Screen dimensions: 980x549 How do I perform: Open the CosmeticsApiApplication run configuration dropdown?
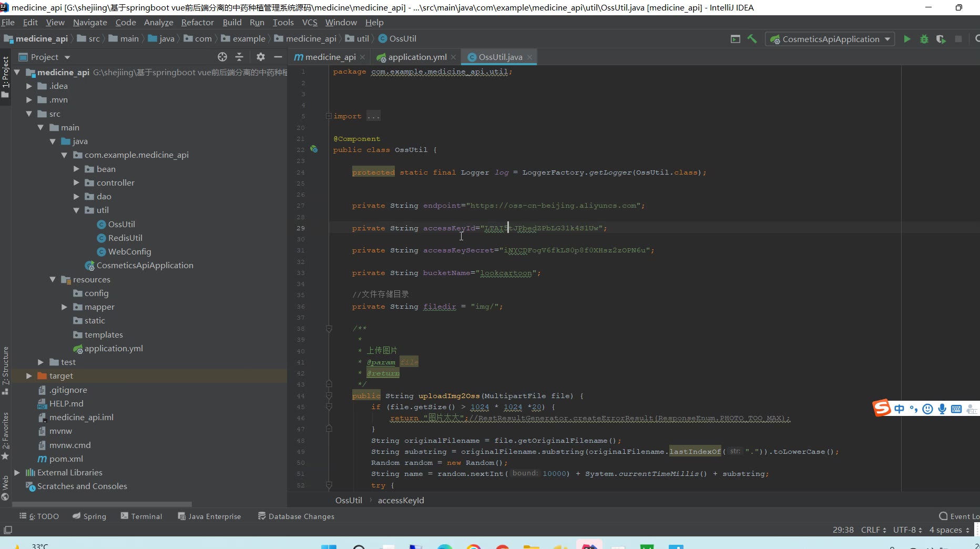[x=830, y=39]
